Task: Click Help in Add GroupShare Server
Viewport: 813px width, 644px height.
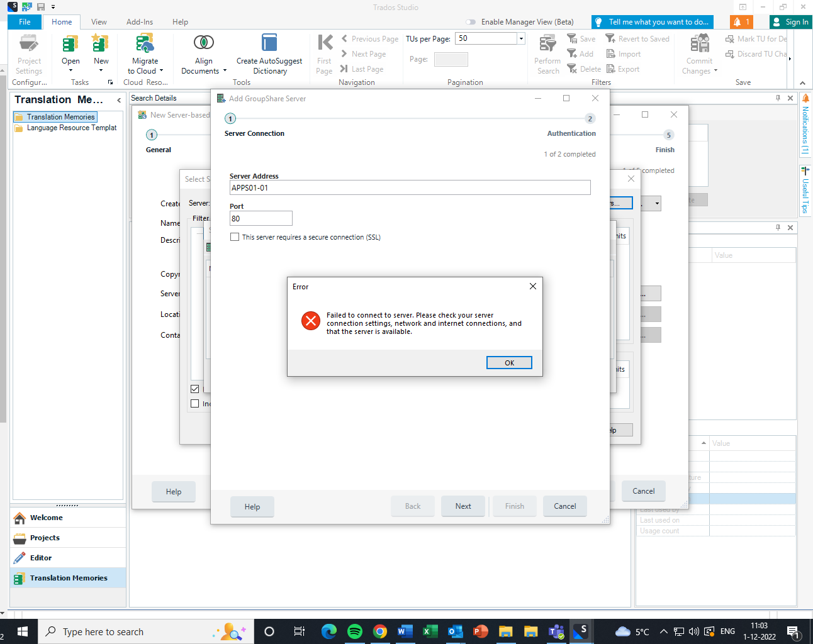Action: [x=252, y=507]
